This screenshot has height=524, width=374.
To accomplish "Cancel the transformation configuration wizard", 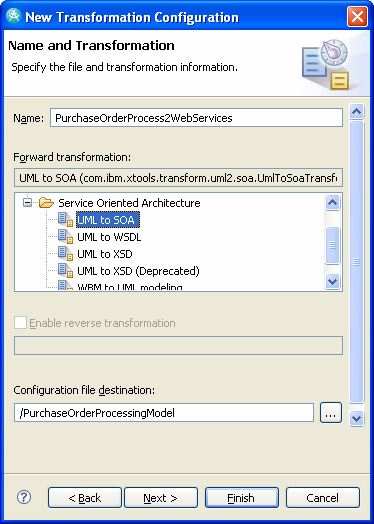I will pos(323,498).
